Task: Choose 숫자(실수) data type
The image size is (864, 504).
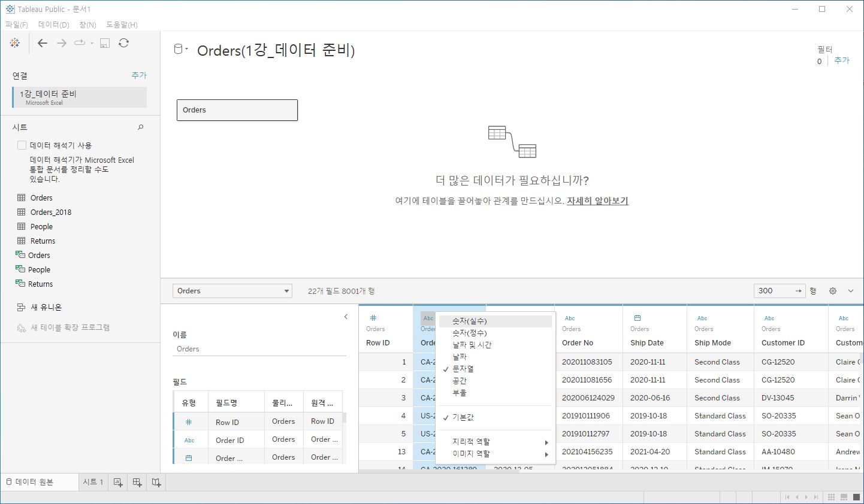Action: click(495, 321)
